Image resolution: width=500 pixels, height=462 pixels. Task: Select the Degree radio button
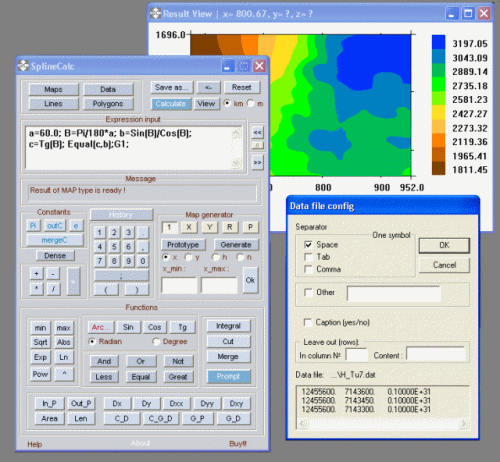pyautogui.click(x=156, y=342)
